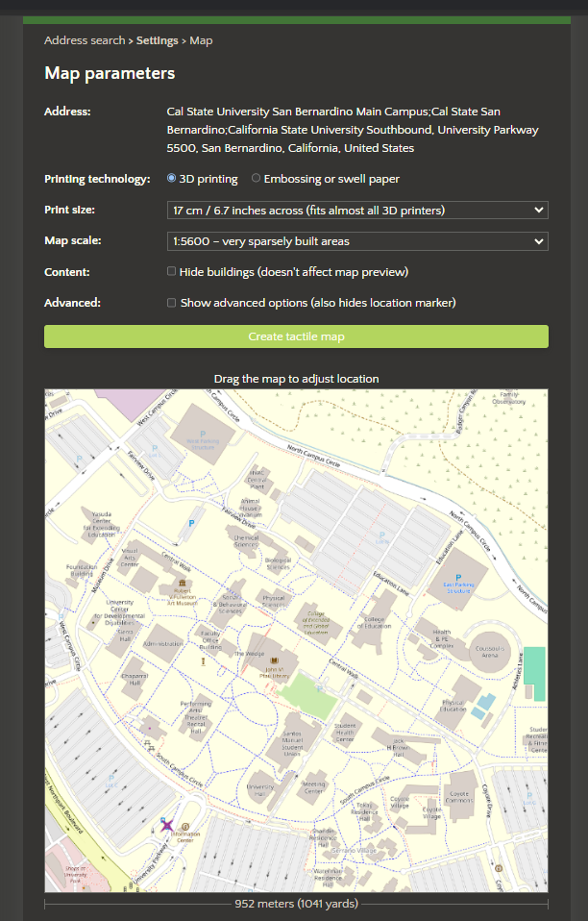Viewport: 588px width, 921px height.
Task: Click the Administration building label
Action: [x=163, y=644]
